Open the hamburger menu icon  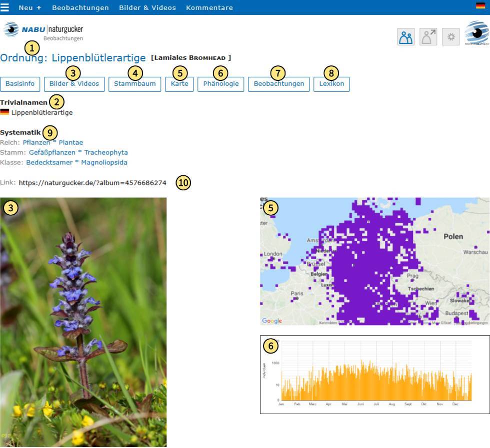(4, 7)
